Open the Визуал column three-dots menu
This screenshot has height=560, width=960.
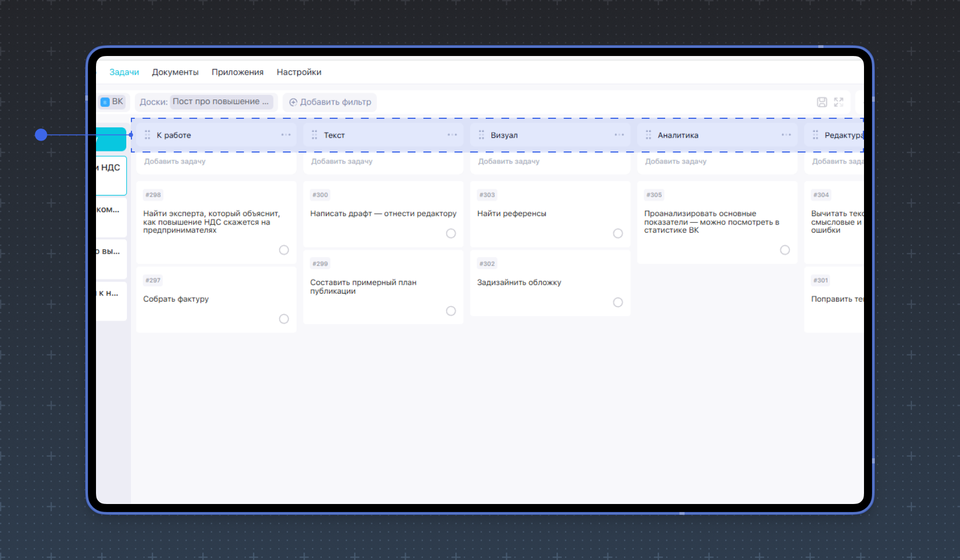(x=619, y=135)
